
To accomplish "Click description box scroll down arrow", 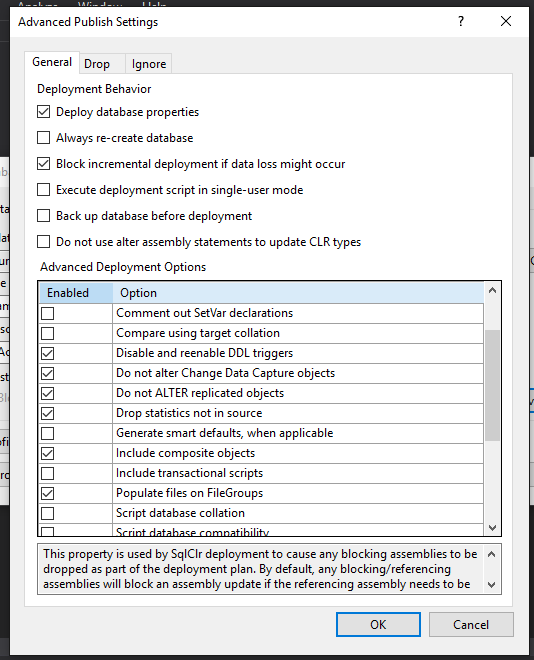I will tap(491, 585).
